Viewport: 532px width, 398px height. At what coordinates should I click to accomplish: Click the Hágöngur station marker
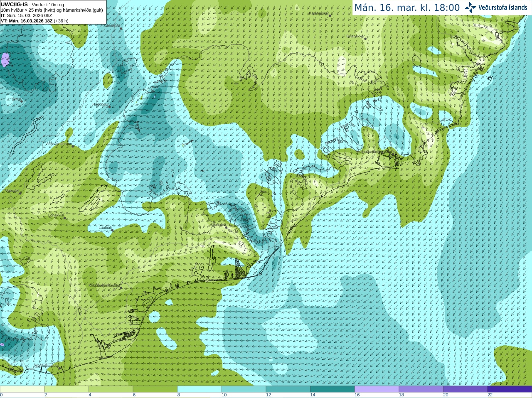[110, 107]
